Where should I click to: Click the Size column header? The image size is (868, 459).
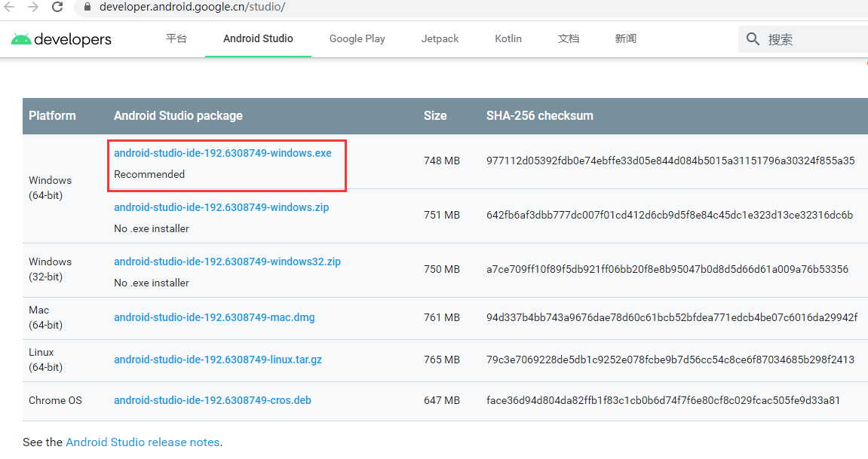(435, 115)
